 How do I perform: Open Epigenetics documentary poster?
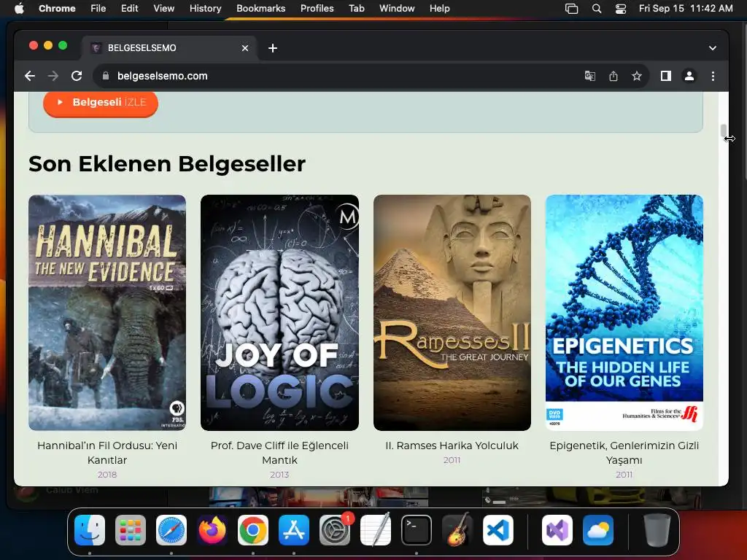coord(624,313)
